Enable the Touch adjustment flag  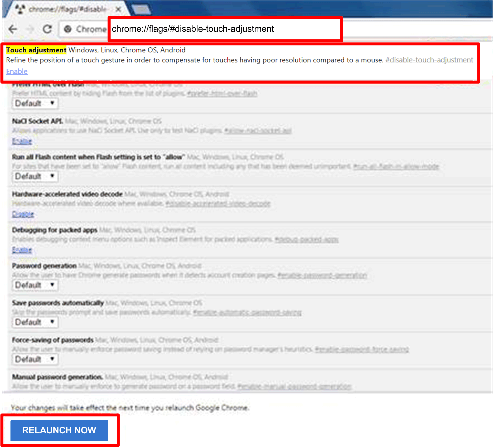coord(17,71)
